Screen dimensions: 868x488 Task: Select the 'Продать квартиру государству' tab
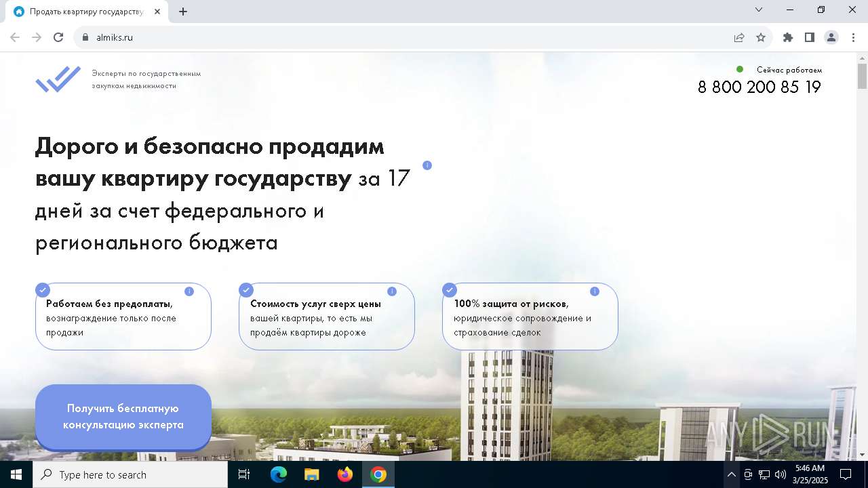point(88,12)
